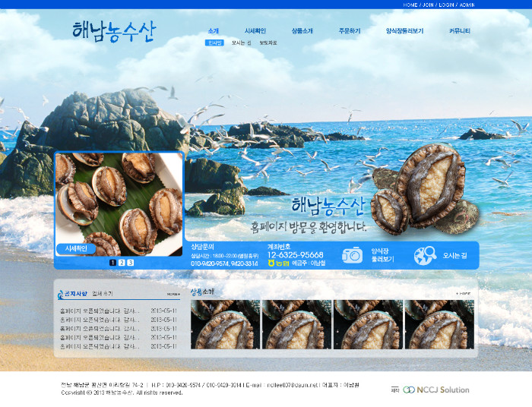Open the 커뮤니티 menu
The width and height of the screenshot is (532, 407).
pos(459,31)
